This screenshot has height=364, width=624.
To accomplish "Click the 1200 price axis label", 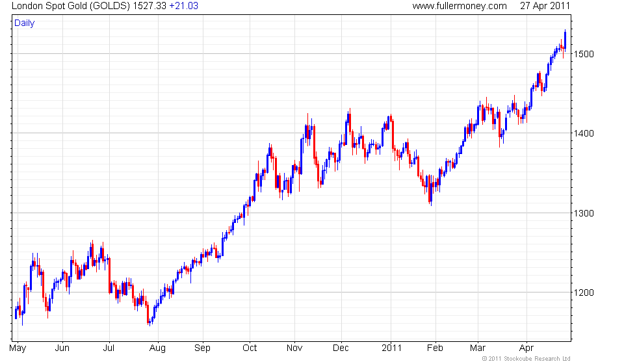I will pyautogui.click(x=584, y=292).
